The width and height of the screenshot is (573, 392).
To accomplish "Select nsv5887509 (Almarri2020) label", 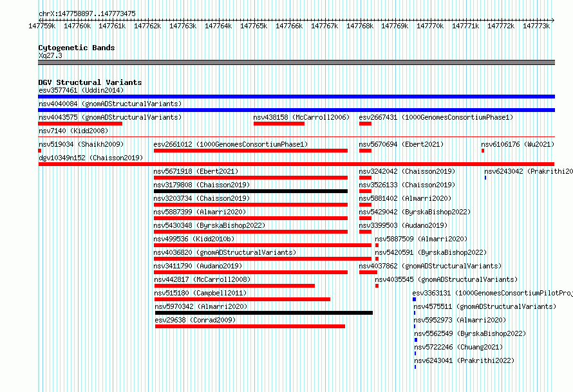I will click(421, 239).
